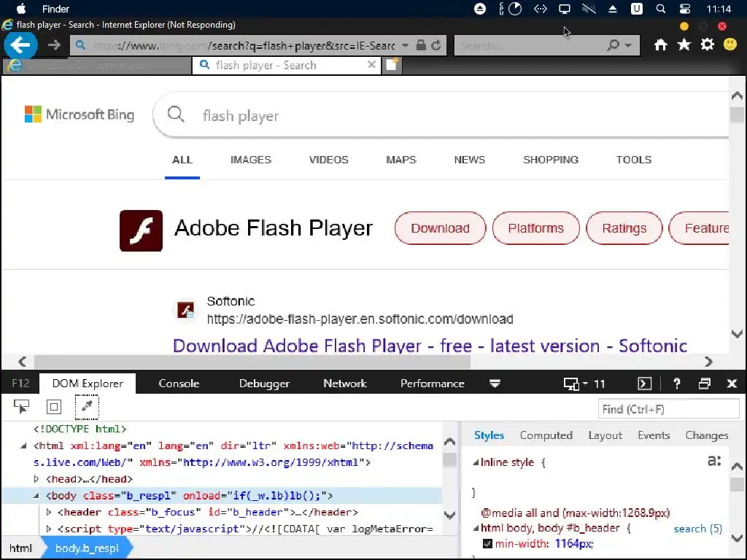This screenshot has height=560, width=747.
Task: Show the console panel icon in F12 toolbar
Action: tap(645, 384)
